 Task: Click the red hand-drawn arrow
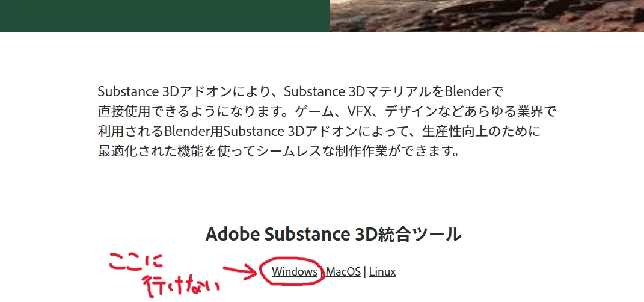tap(240, 272)
